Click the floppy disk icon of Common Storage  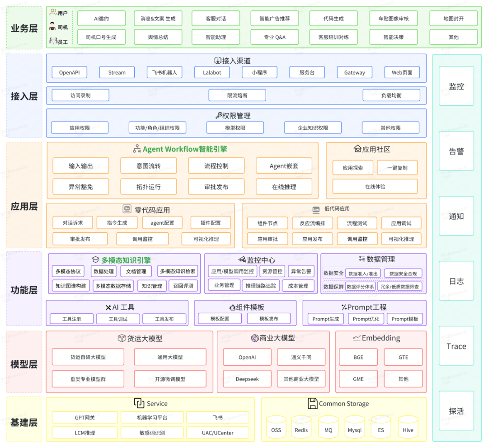tap(313, 403)
